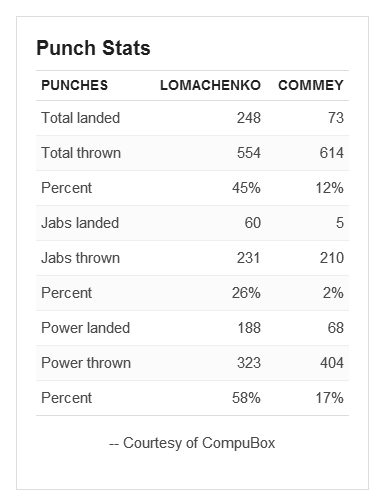This screenshot has width=384, height=502.
Task: Click the LOMACHENKO column header
Action: (x=210, y=85)
